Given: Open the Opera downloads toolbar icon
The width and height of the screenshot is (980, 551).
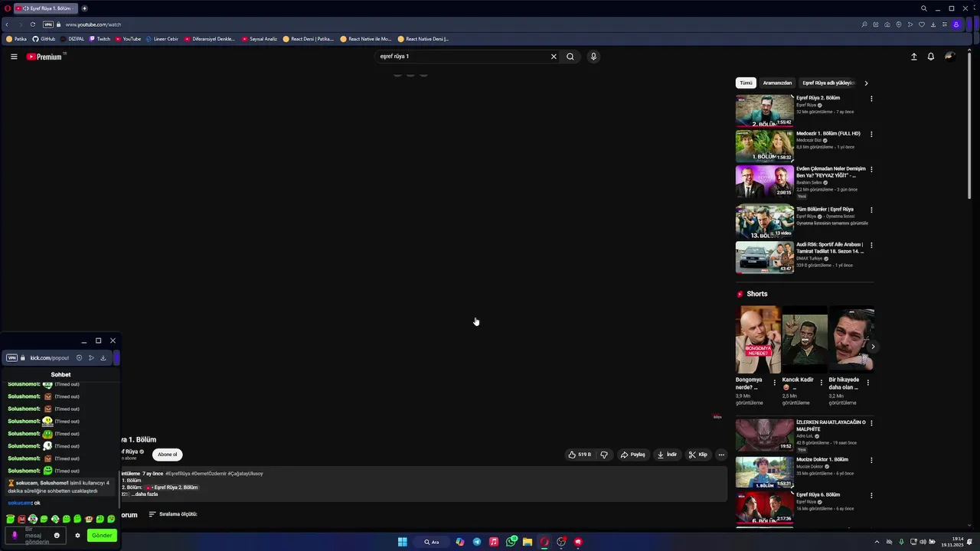Looking at the screenshot, I should [x=933, y=24].
